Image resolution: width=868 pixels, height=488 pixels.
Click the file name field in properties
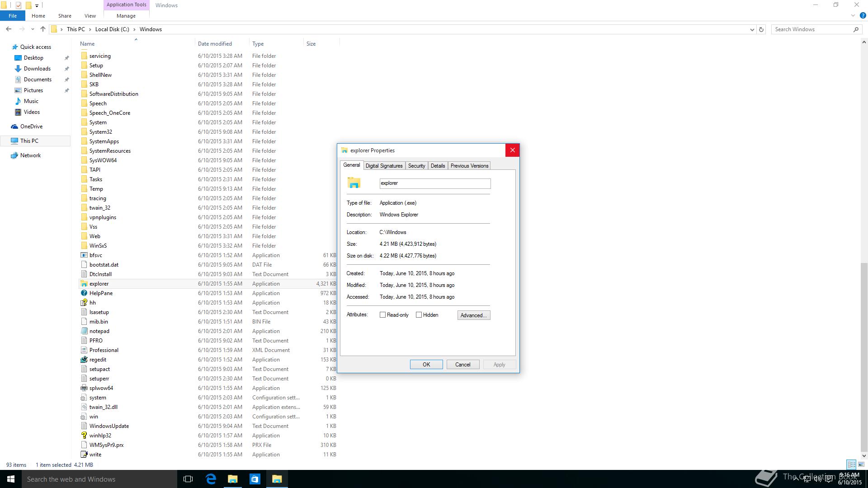pos(435,183)
